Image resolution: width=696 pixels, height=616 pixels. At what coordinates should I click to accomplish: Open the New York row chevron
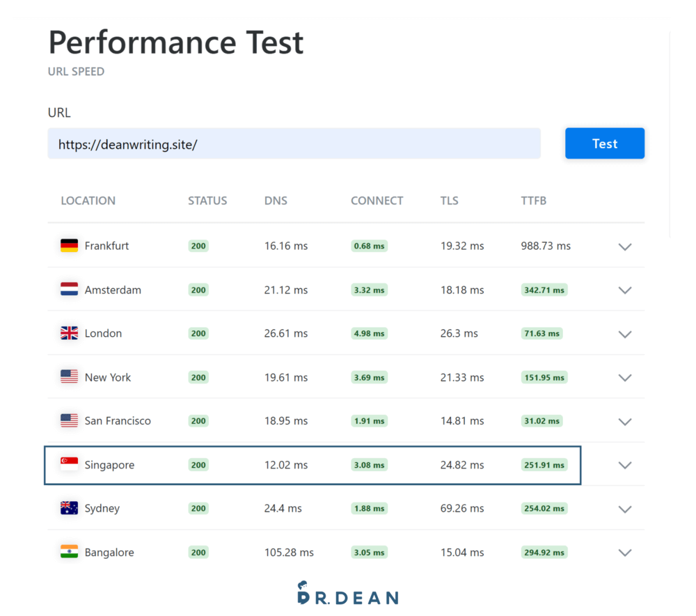pos(625,378)
